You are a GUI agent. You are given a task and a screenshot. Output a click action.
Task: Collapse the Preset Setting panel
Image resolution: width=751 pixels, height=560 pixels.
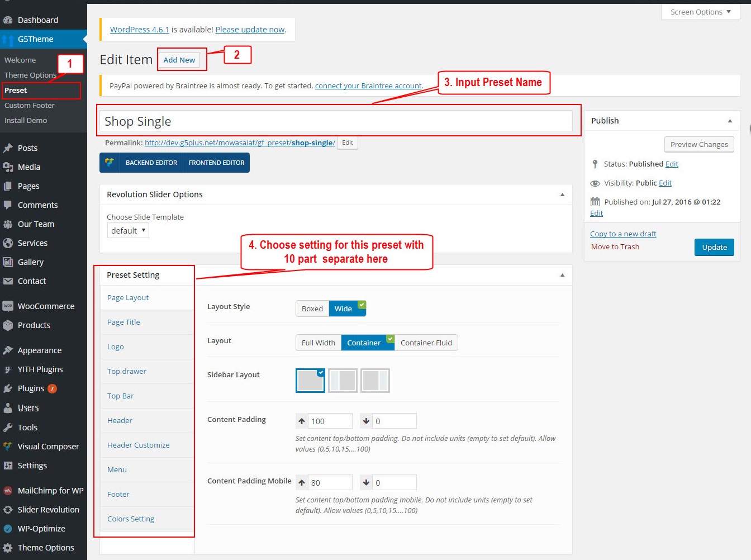562,275
